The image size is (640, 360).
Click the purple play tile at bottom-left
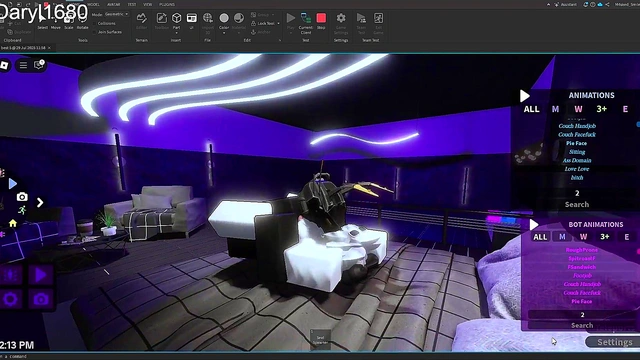click(x=40, y=275)
